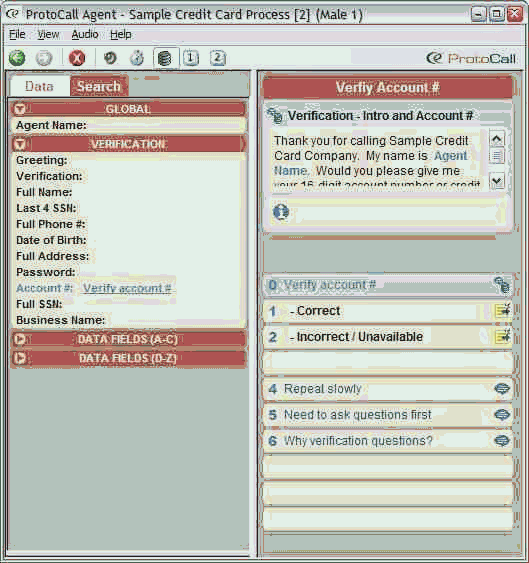
Task: Click the note icon on Incorrect / Unavailable row
Action: (502, 337)
